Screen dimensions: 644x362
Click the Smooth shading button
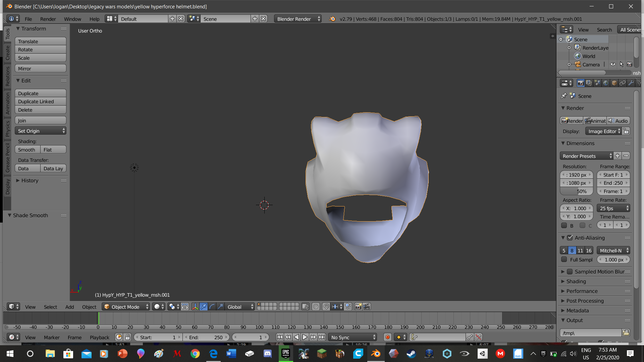[x=27, y=149]
